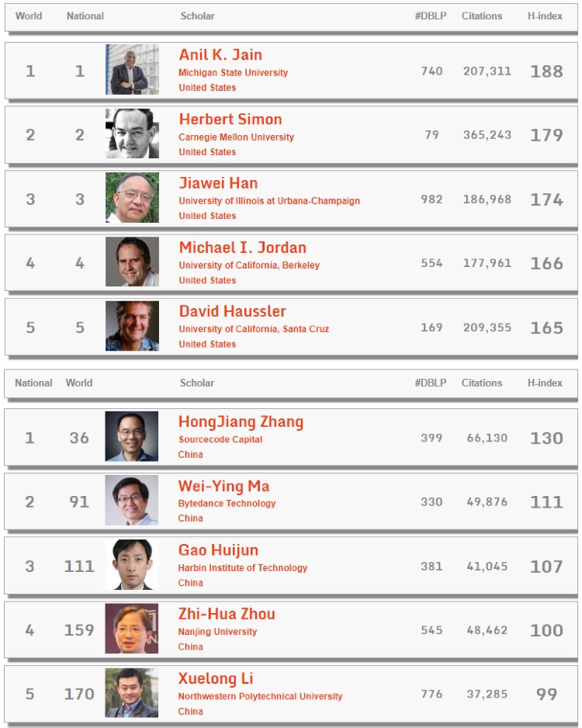Image resolution: width=582 pixels, height=728 pixels.
Task: Follow the Northwestern Polytechnical University link
Action: coord(261,696)
